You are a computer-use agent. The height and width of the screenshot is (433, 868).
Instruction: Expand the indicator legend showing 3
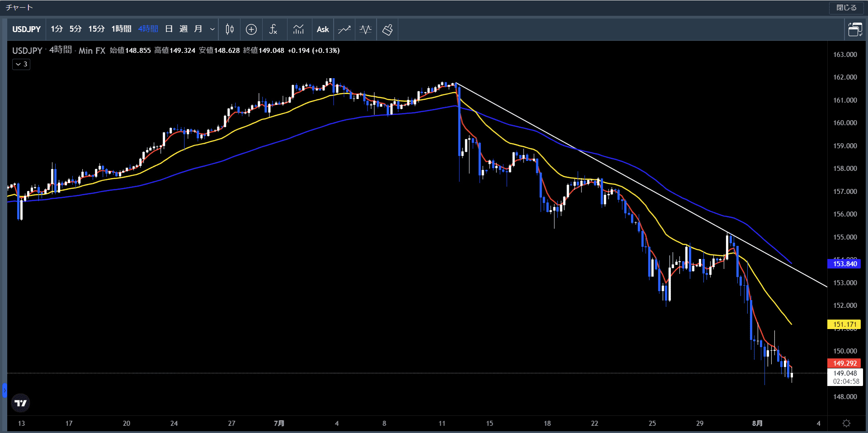click(x=21, y=64)
